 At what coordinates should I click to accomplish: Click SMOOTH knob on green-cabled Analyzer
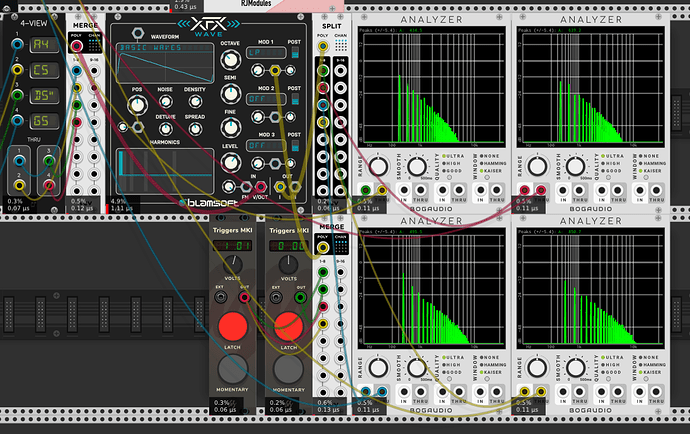[x=416, y=167]
